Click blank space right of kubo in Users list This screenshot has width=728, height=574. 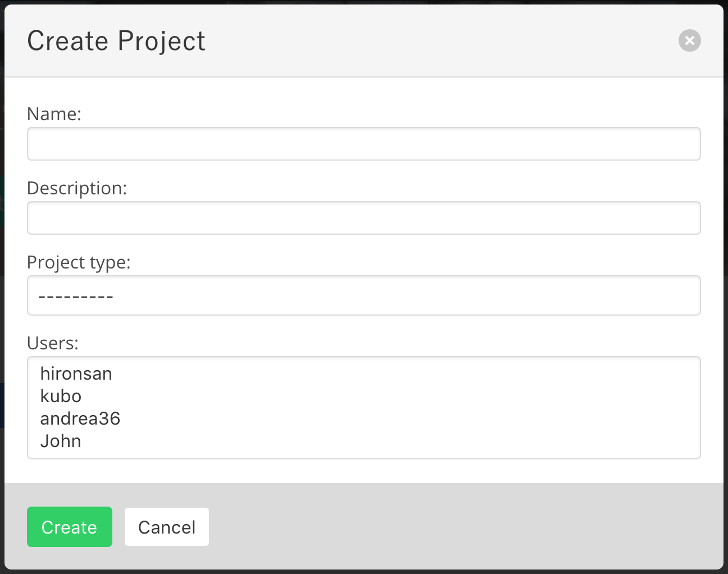[393, 397]
